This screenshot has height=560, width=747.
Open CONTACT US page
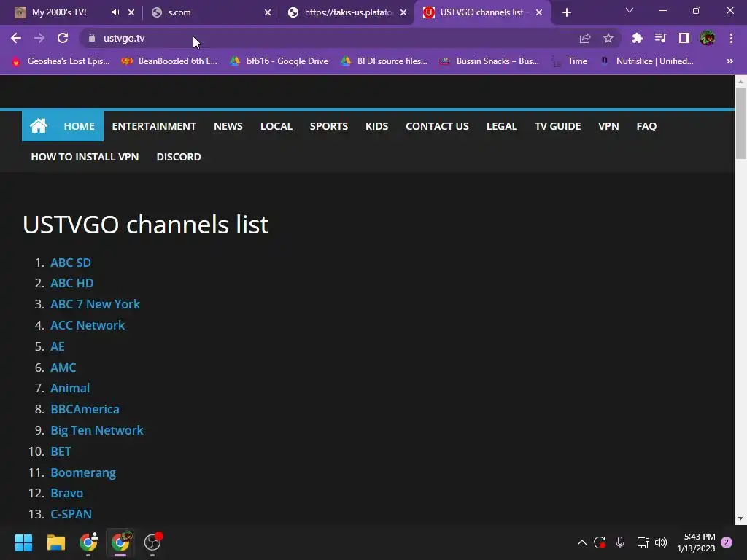438,126
